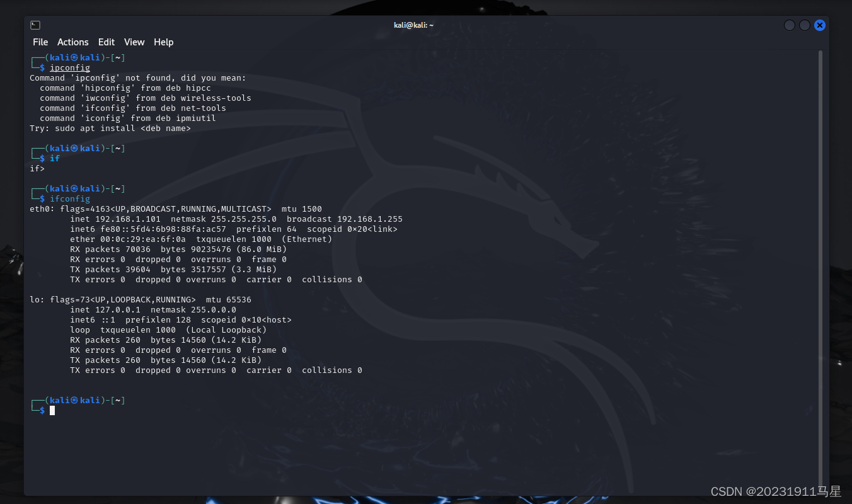Click the cursor at the last prompt

(x=52, y=410)
